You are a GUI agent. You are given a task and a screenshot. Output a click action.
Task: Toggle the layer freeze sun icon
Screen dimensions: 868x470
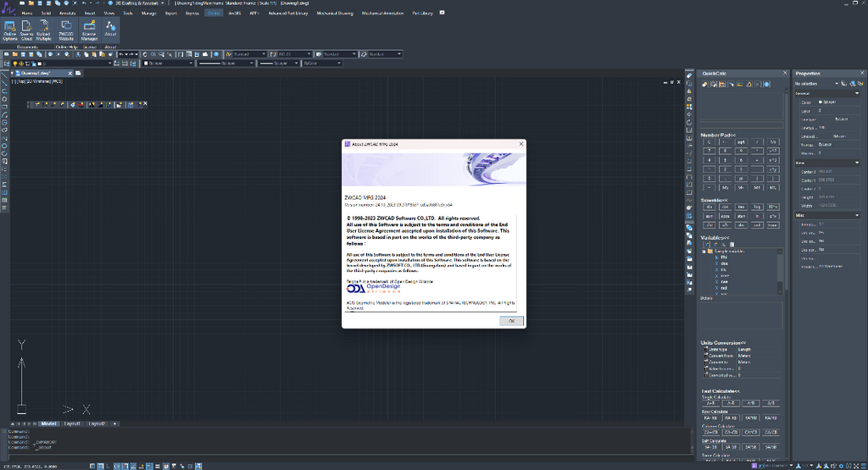click(x=21, y=64)
